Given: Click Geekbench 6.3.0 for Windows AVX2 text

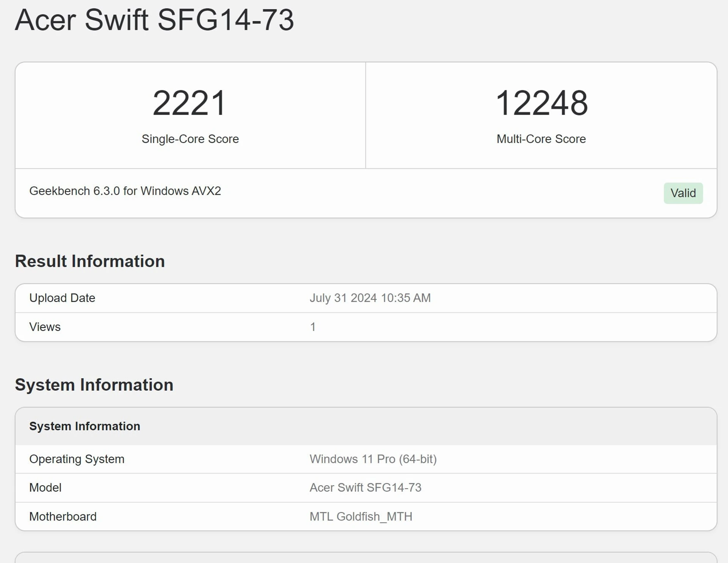Looking at the screenshot, I should [125, 191].
